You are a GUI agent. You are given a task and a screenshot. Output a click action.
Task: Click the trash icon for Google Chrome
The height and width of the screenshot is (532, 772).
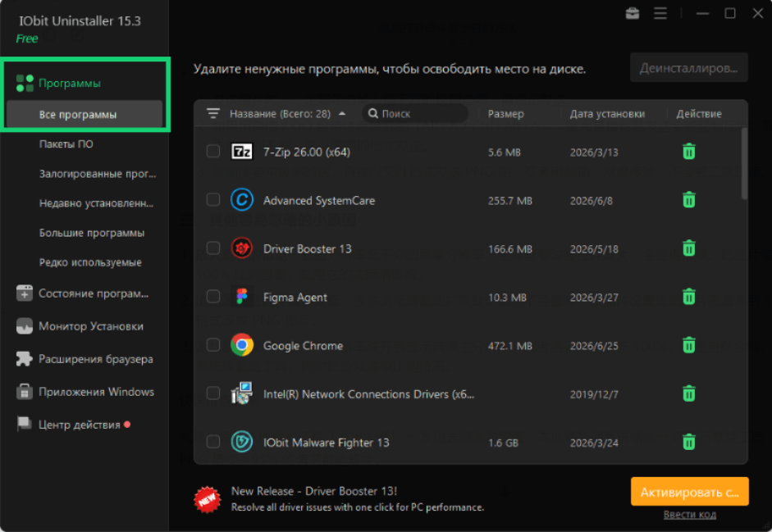point(689,345)
